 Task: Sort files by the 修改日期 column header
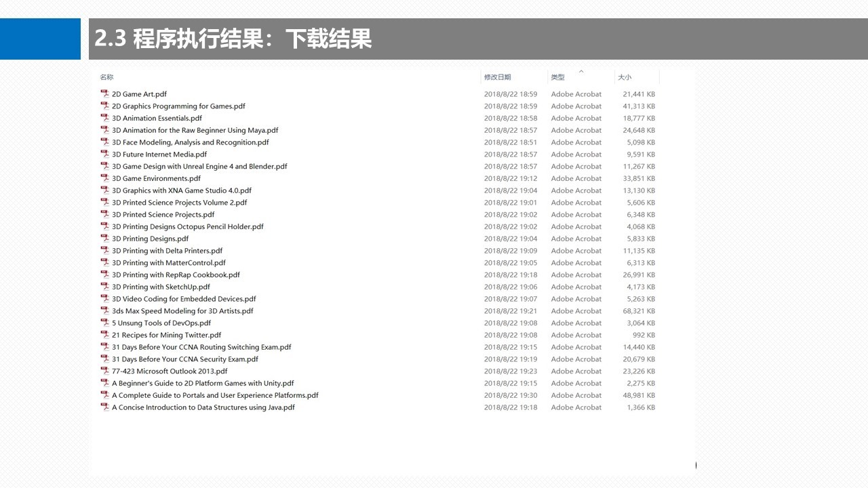pyautogui.click(x=497, y=77)
